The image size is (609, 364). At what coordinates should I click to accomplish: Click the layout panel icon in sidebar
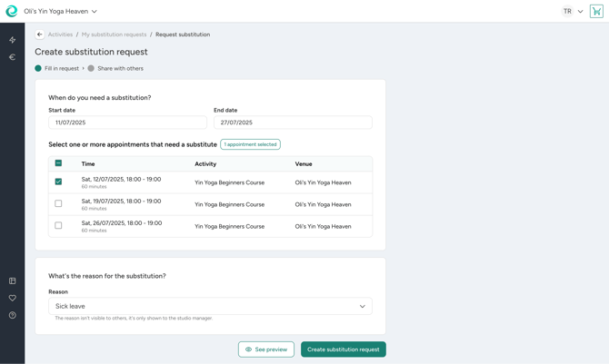pos(12,281)
